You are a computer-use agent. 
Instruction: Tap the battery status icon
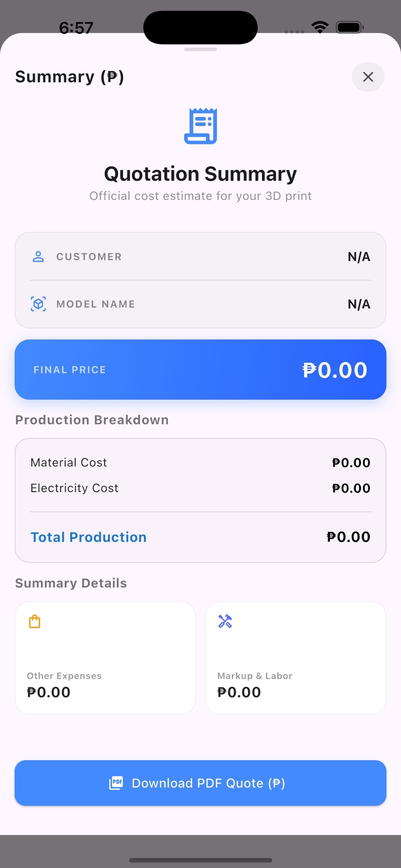[349, 27]
